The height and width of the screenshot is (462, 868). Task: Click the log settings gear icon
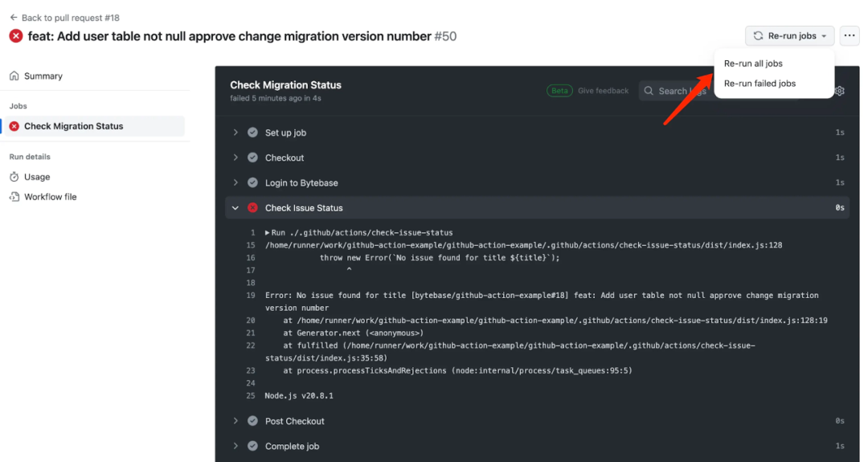click(840, 91)
